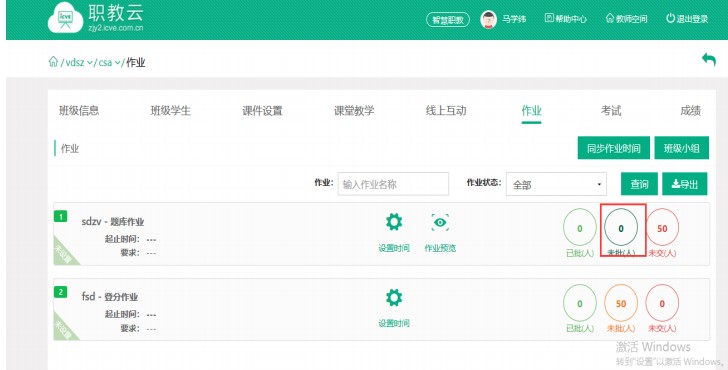Click the home icon in breadcrumb

53,62
